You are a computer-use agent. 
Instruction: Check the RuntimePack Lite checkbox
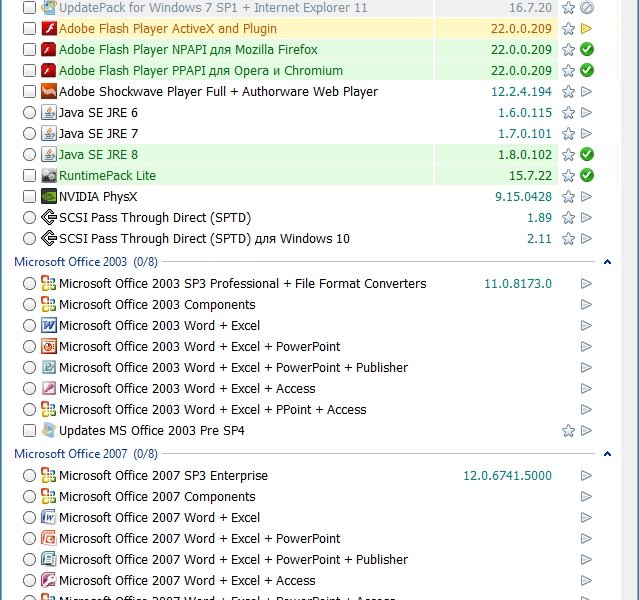click(29, 175)
